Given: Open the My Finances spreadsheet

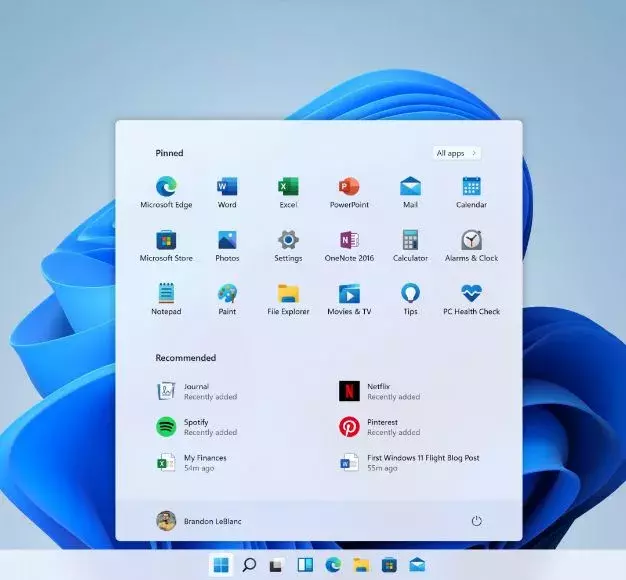Looking at the screenshot, I should [192, 462].
